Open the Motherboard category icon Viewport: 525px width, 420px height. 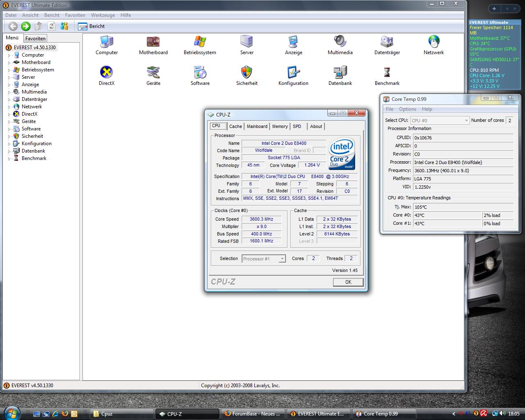click(153, 41)
